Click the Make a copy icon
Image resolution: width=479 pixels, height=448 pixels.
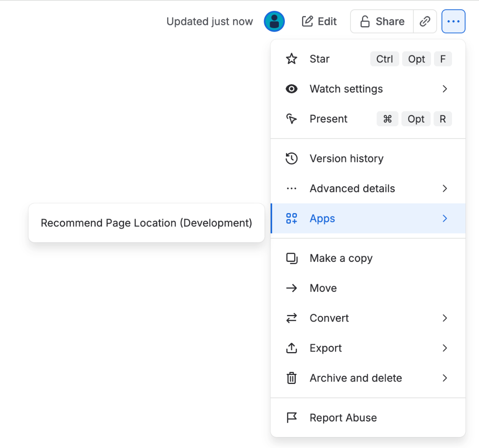292,259
